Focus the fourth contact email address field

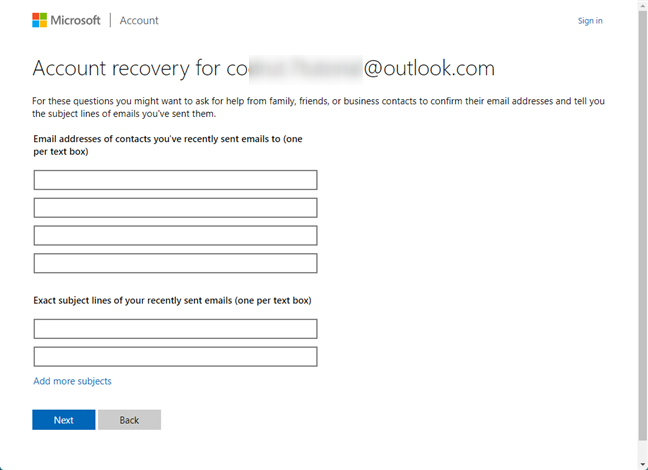[176, 263]
